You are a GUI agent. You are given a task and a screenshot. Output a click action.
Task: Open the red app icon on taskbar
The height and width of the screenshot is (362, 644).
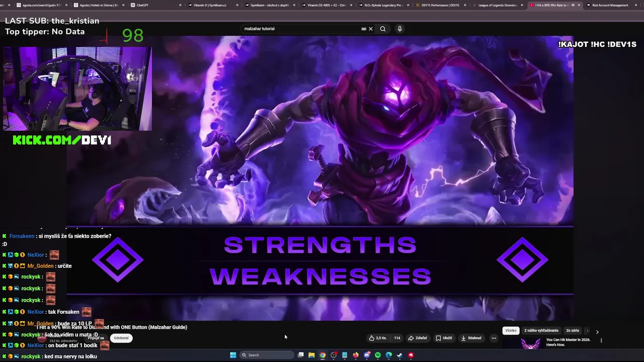click(x=411, y=355)
